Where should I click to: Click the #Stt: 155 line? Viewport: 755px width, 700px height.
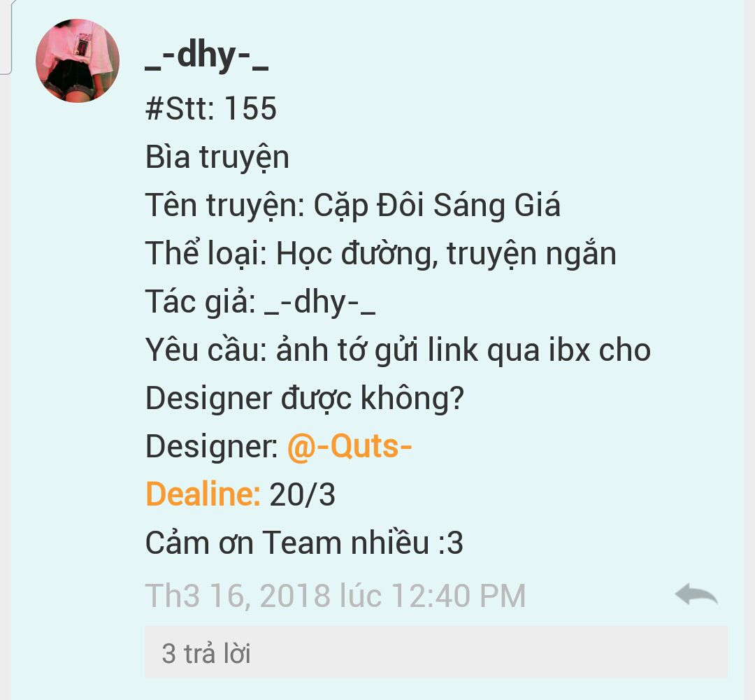(211, 108)
